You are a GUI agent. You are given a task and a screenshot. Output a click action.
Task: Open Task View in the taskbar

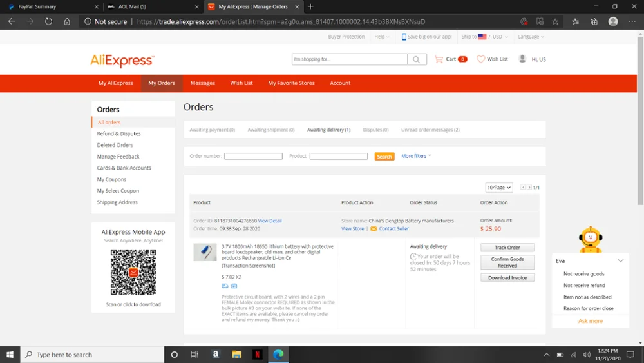(x=194, y=355)
